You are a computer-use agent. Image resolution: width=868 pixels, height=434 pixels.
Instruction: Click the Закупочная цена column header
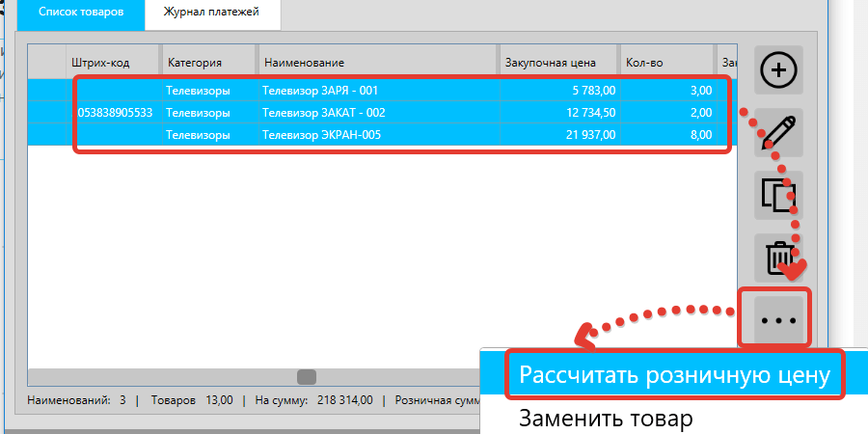coord(556,63)
